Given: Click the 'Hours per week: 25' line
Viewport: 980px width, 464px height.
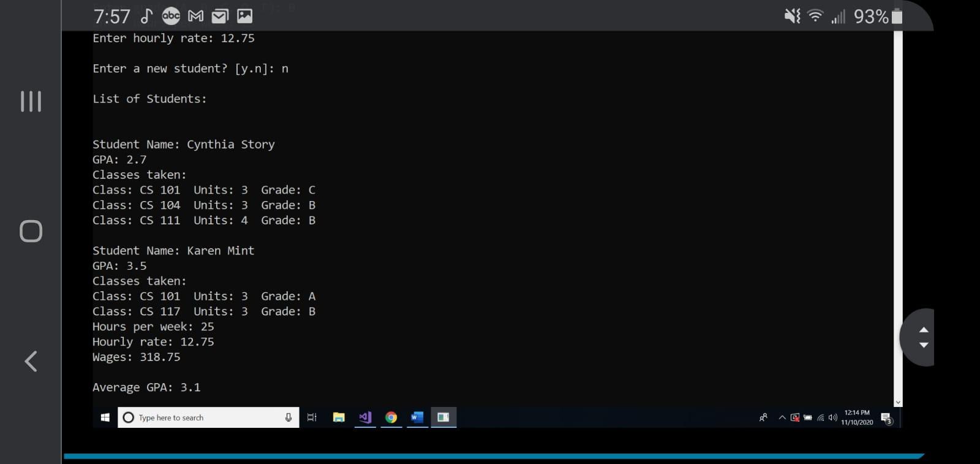Looking at the screenshot, I should pos(153,327).
